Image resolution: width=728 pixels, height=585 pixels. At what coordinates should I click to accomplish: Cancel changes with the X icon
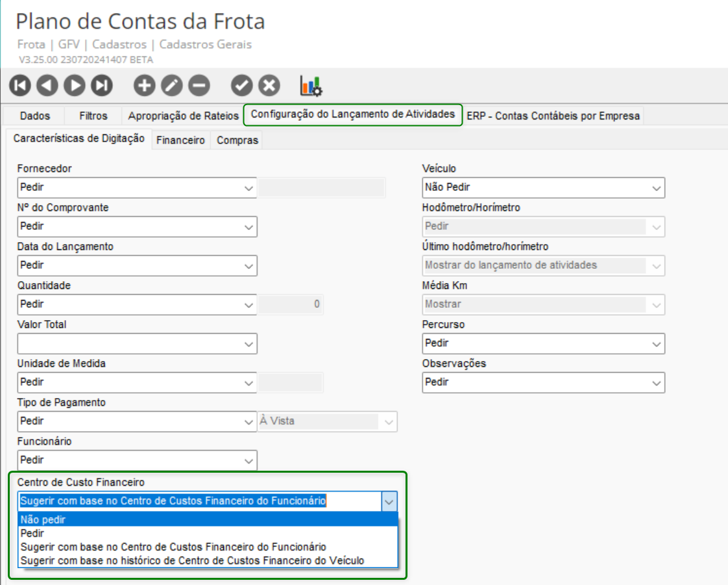pyautogui.click(x=269, y=85)
